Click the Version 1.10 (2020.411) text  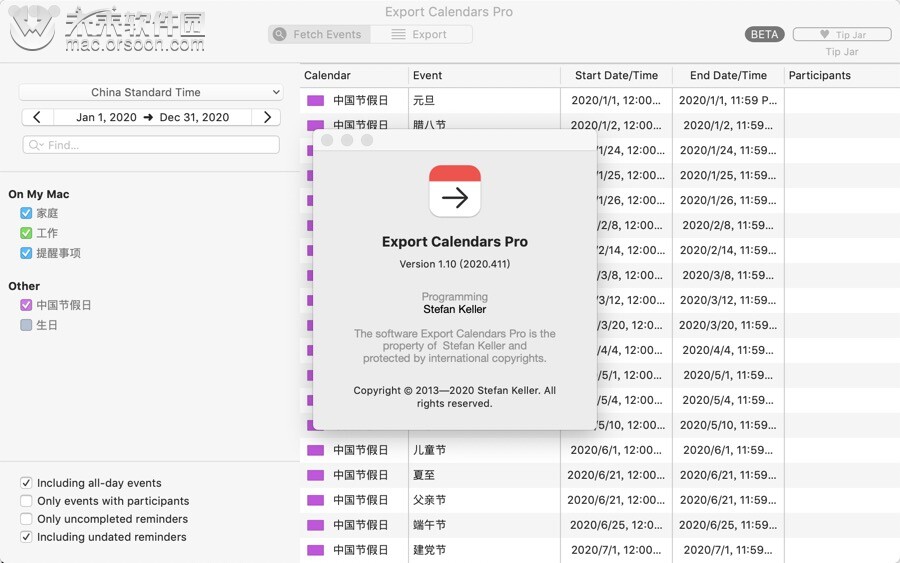pos(455,264)
